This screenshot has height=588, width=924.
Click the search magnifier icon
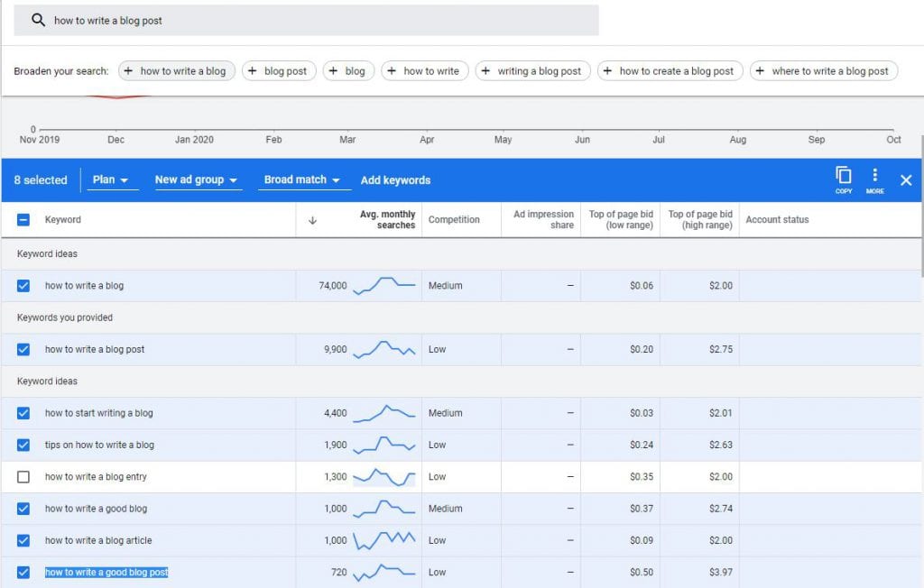38,20
